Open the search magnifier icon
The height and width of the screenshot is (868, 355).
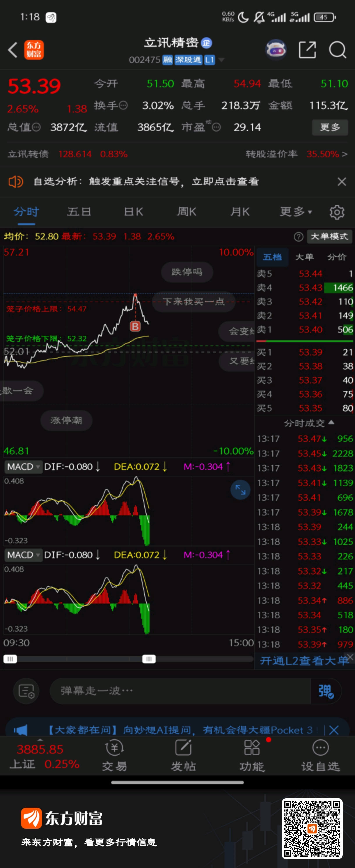338,50
